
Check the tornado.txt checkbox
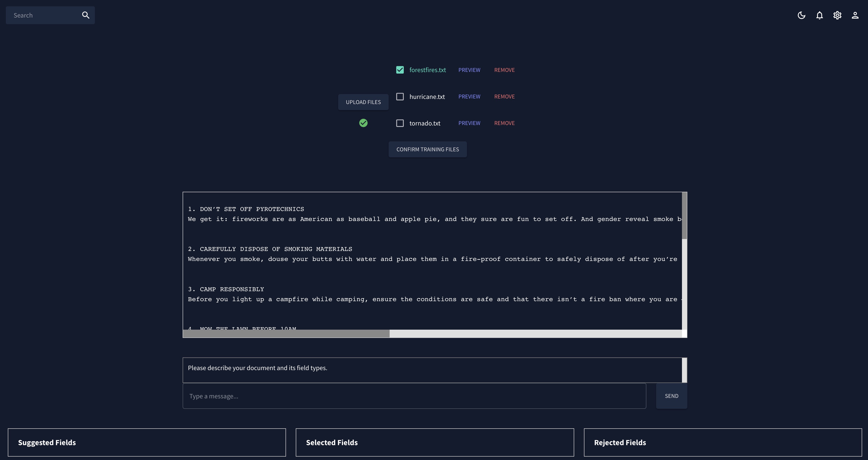[x=400, y=123]
